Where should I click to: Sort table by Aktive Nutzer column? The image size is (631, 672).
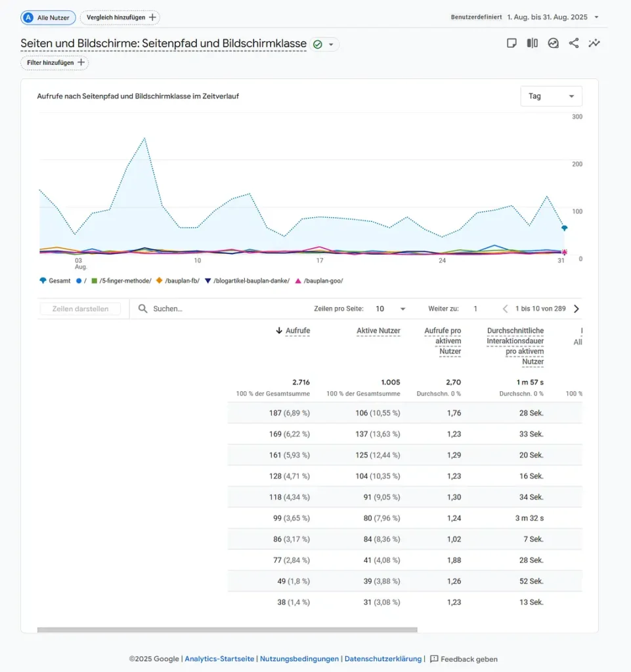(x=379, y=331)
